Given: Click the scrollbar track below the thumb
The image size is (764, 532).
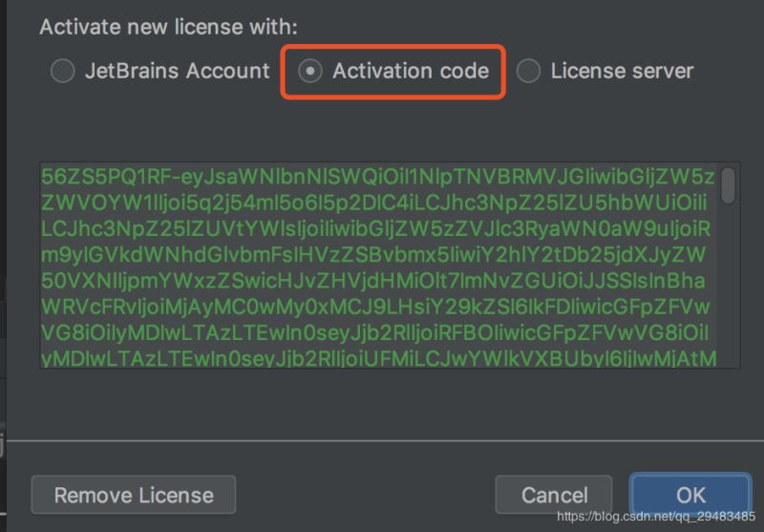Looking at the screenshot, I should click(x=729, y=287).
